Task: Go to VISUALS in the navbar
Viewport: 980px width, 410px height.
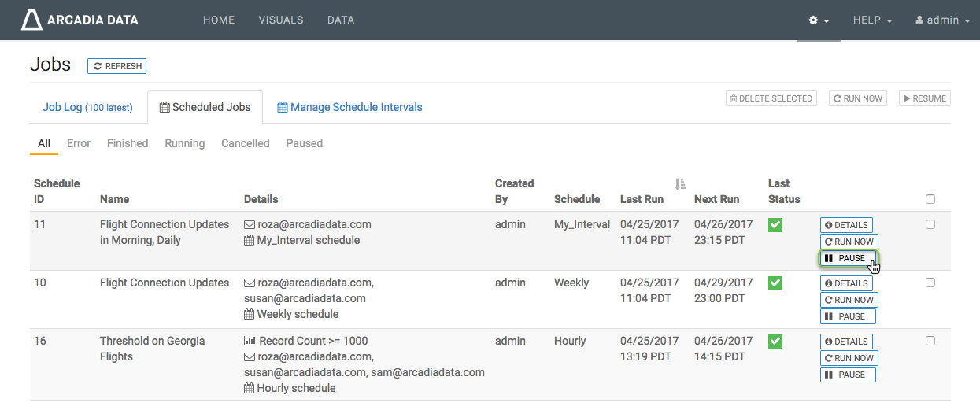Action: coord(280,20)
